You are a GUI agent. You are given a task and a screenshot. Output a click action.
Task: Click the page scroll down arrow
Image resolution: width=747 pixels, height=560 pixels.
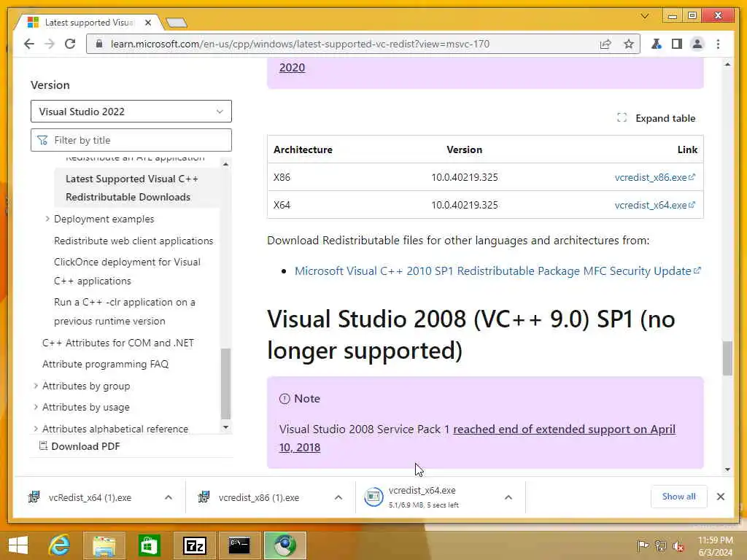pyautogui.click(x=727, y=470)
